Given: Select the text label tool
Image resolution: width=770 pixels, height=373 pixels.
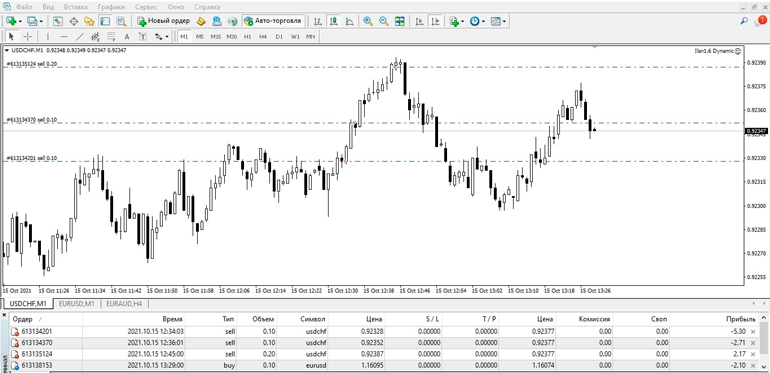Looking at the screenshot, I should click(x=127, y=36).
